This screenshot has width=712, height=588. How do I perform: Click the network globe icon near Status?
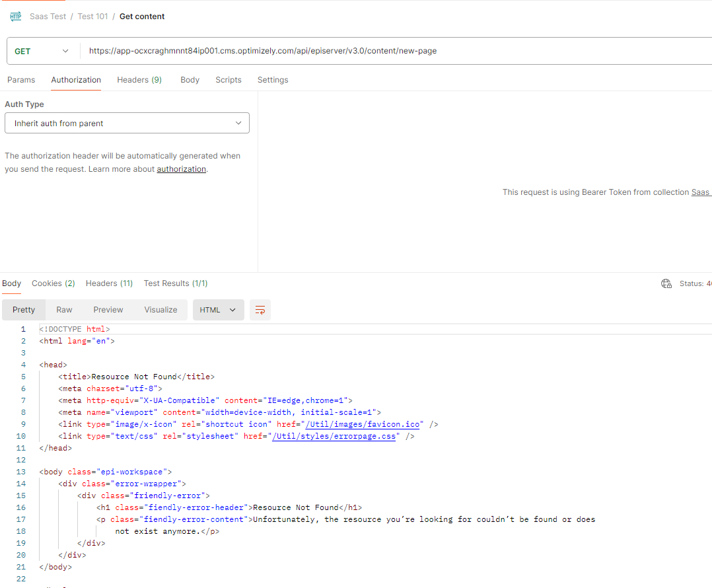coord(666,283)
